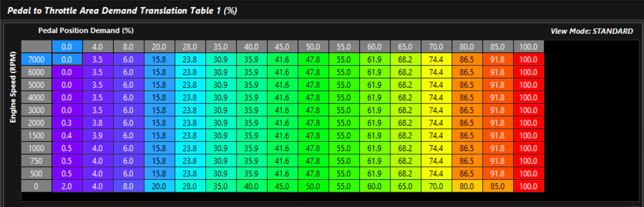The width and height of the screenshot is (644, 207).
Task: Click the View Mode: STANDARD label
Action: click(592, 31)
